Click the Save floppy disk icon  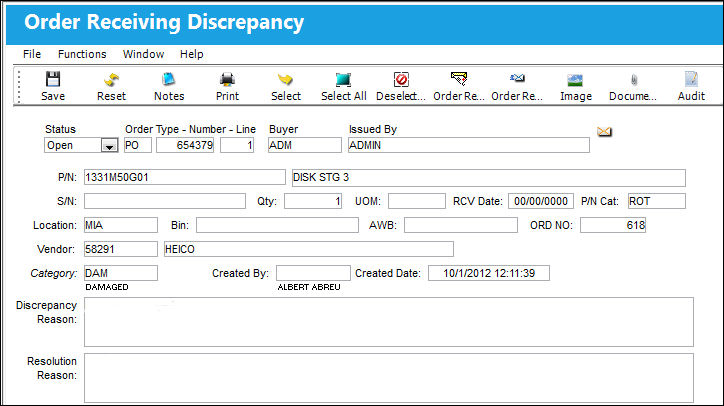[53, 79]
